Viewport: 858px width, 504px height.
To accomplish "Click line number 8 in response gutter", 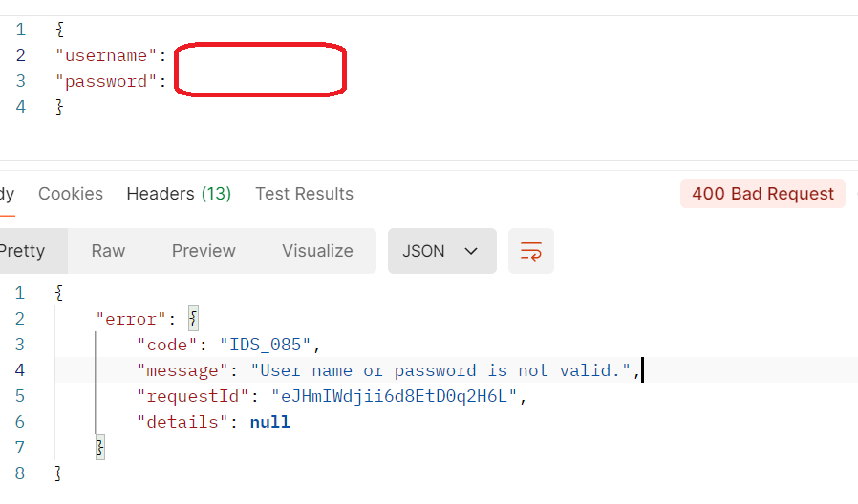I will point(20,472).
